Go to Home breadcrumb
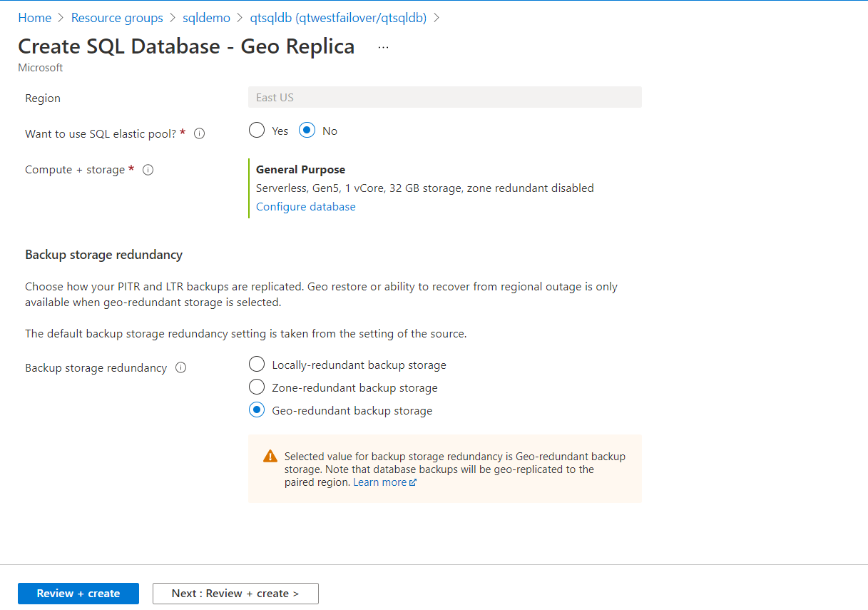The image size is (868, 610). (35, 18)
